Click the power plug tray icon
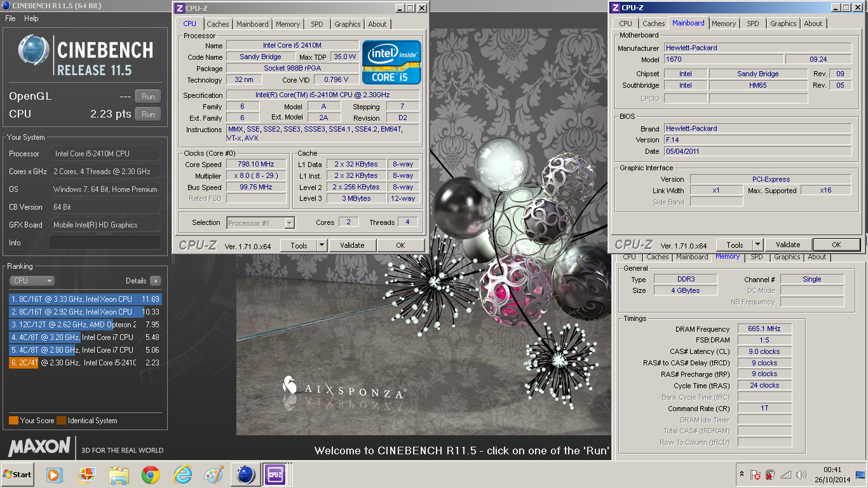Viewport: 868px width, 488px height. click(770, 475)
